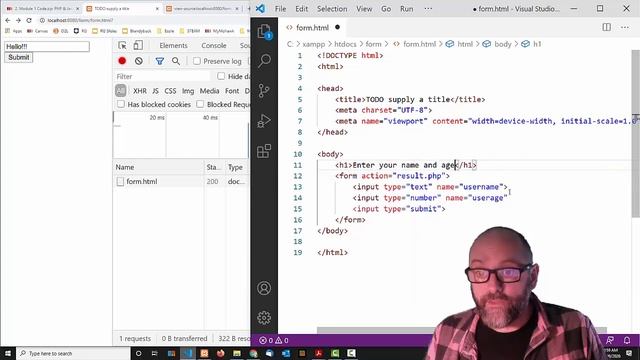Click the Hello!!! text input on the page
The height and width of the screenshot is (360, 640).
[47, 47]
